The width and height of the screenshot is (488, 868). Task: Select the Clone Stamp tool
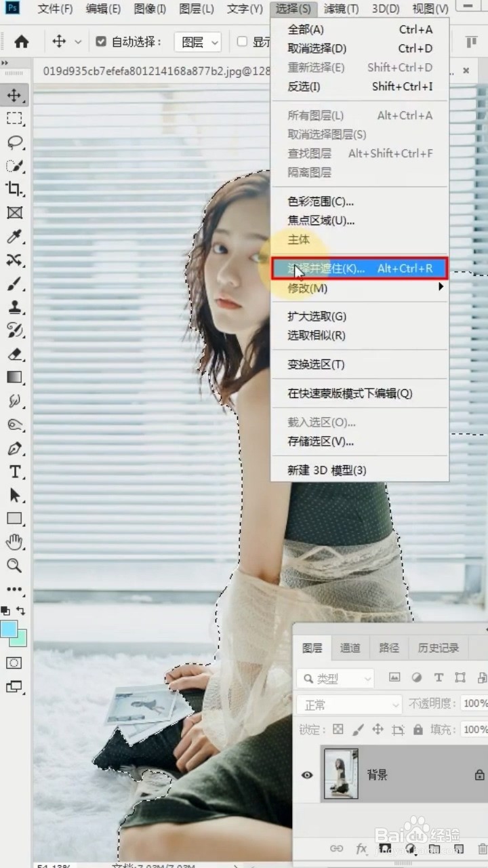(14, 307)
